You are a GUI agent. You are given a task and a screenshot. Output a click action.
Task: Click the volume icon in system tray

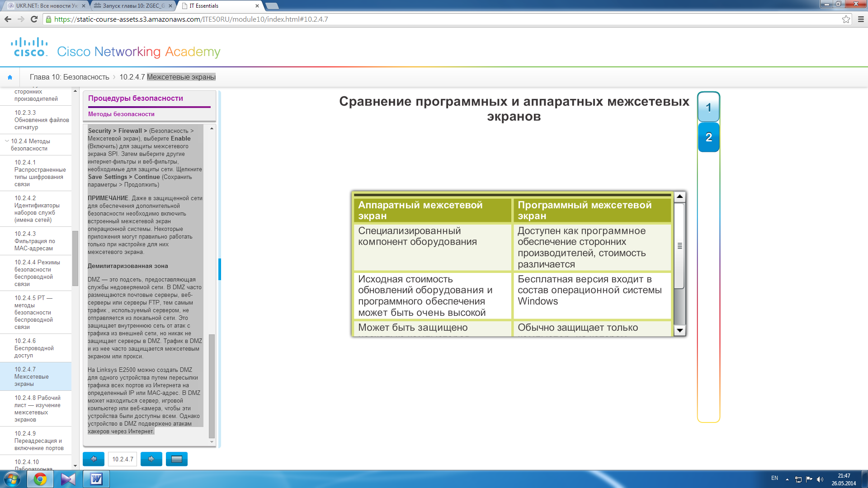[x=820, y=479]
